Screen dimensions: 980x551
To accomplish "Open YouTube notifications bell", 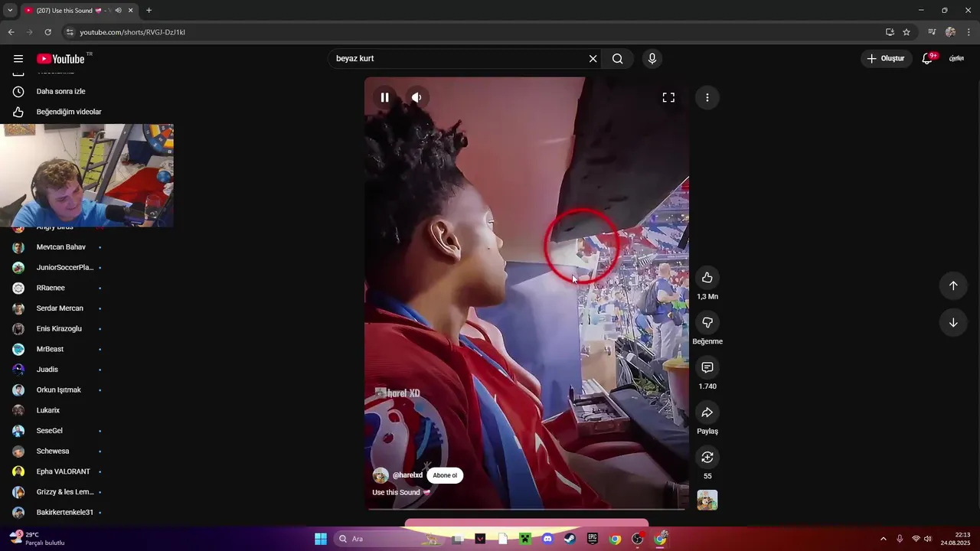I will [927, 59].
